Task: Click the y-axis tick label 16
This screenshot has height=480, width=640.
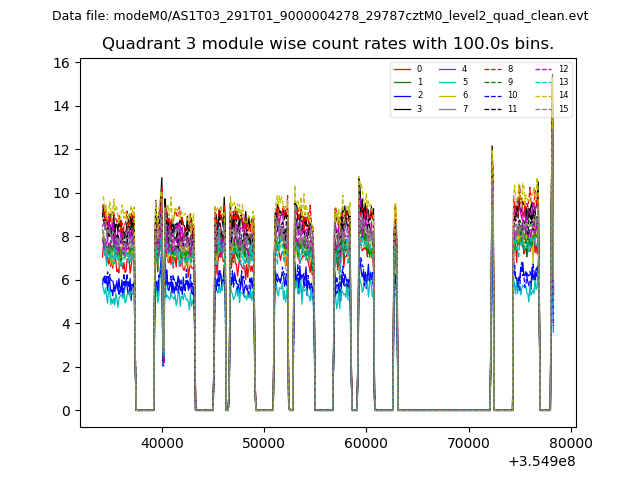Action: click(x=60, y=63)
